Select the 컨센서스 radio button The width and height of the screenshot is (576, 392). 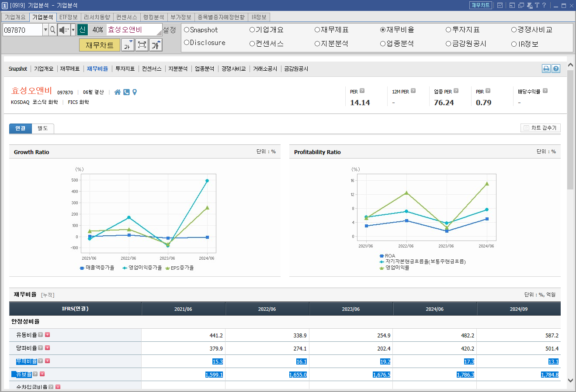(x=252, y=44)
